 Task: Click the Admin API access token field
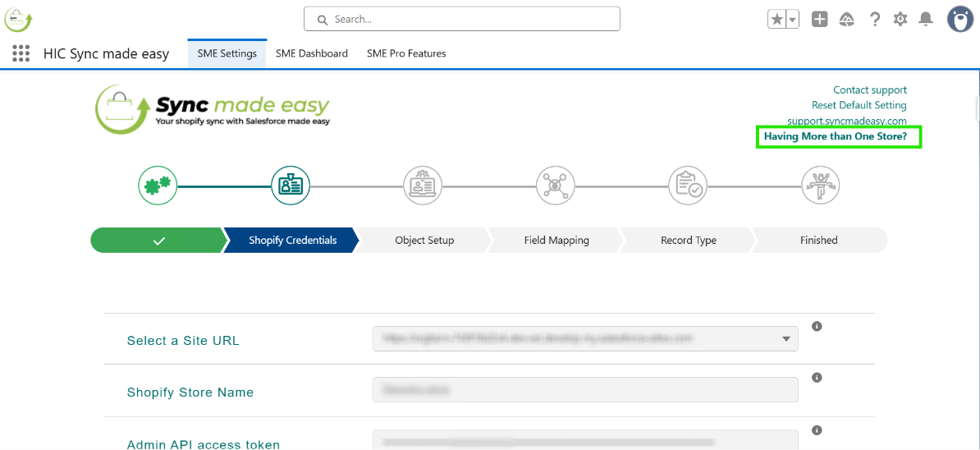[586, 440]
